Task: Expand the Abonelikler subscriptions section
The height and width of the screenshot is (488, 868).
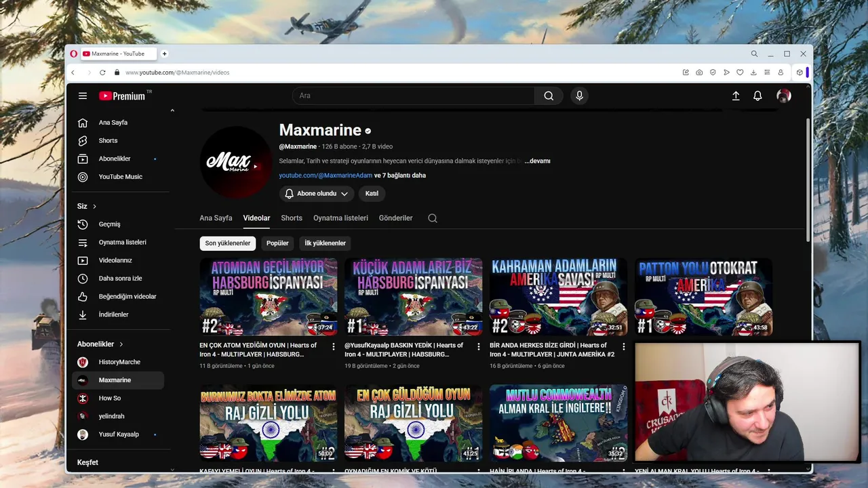Action: pos(121,344)
